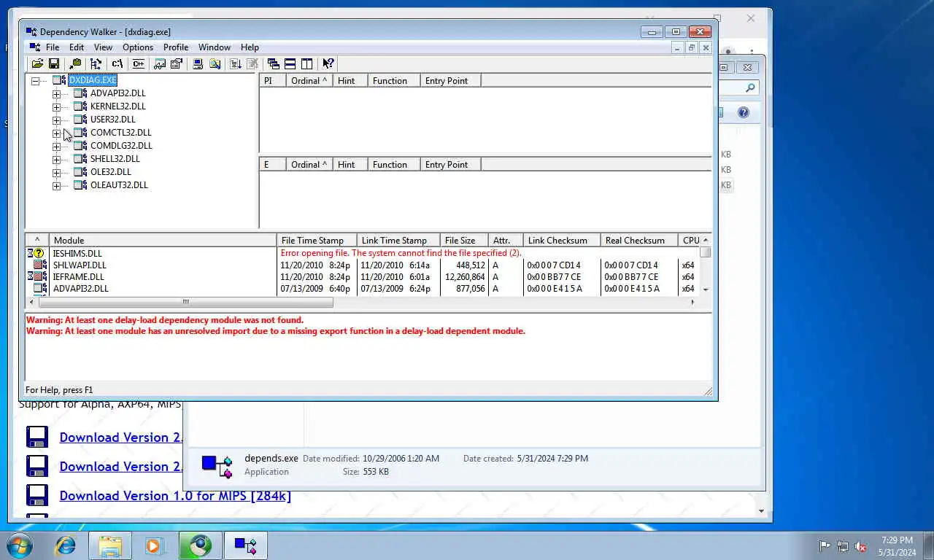
Task: Expand the OLEAUT32.DLL tree node
Action: [56, 186]
